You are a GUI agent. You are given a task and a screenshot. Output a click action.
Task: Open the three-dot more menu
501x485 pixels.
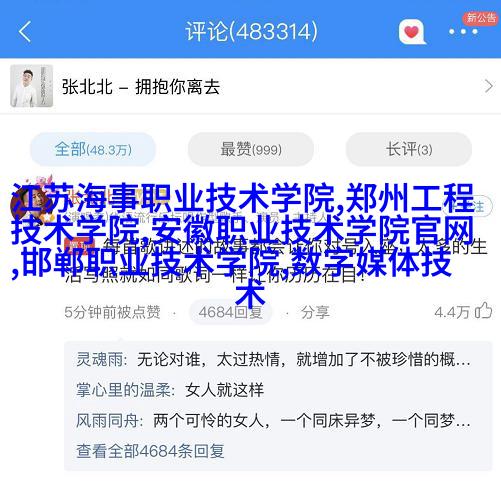(x=463, y=32)
